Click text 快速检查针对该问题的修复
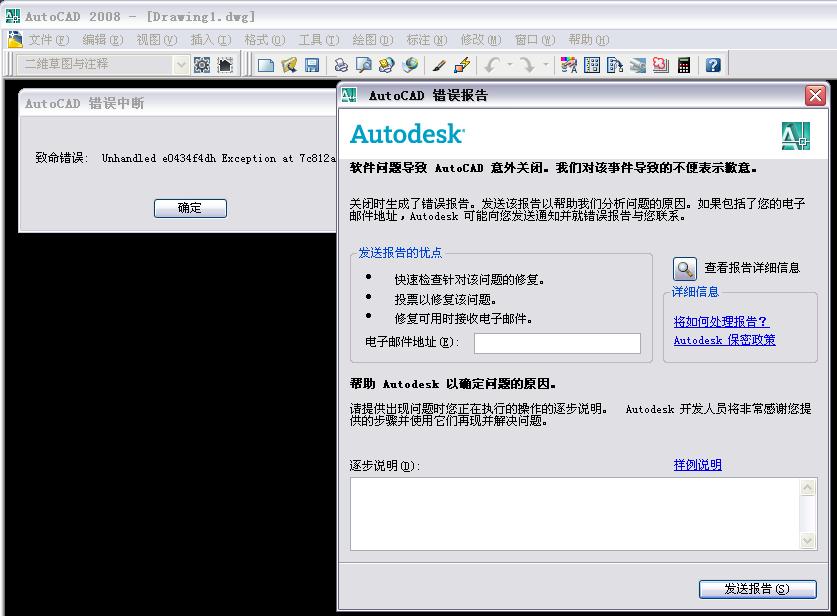The height and width of the screenshot is (616, 837). (469, 279)
